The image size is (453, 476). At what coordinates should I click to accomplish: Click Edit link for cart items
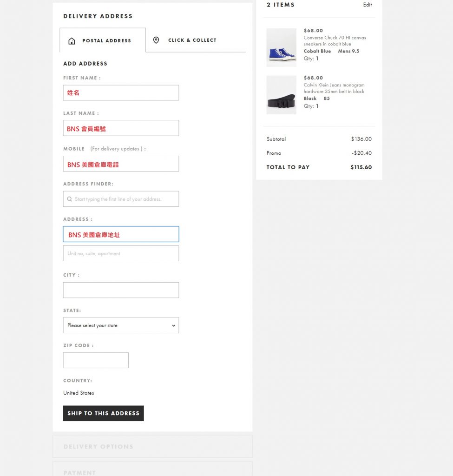368,5
